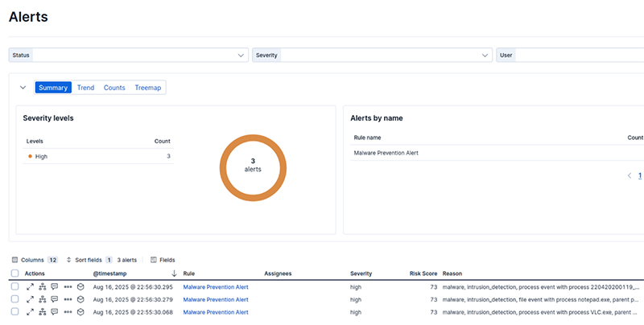Click into the User filter field

580,55
